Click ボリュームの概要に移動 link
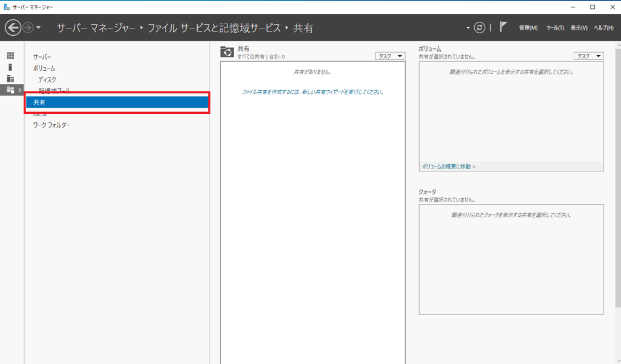Viewport: 621px width, 364px height. coord(449,166)
